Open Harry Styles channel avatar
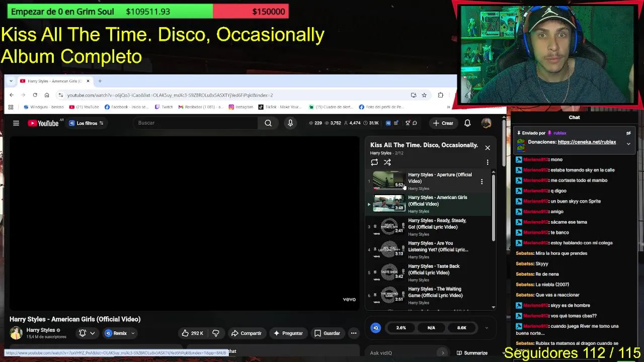644x362 pixels. click(x=16, y=333)
